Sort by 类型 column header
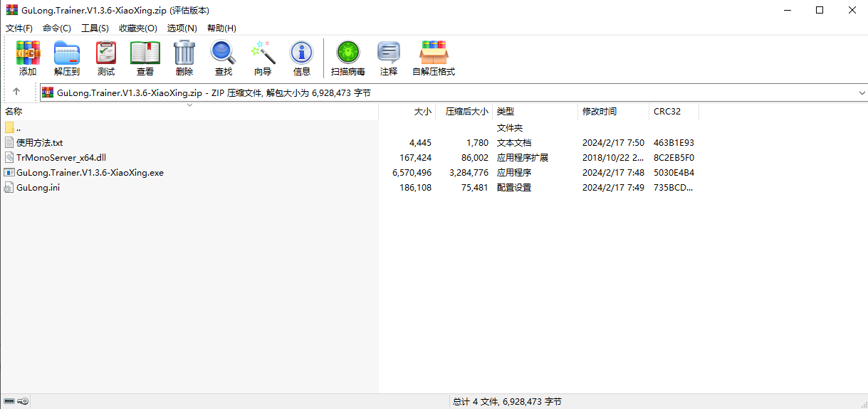Screen dimensions: 868x409 535,112
